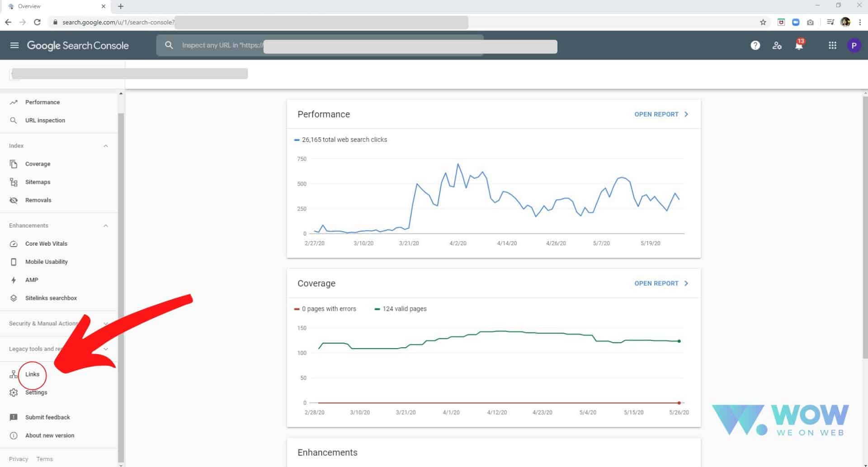Open Performance in the sidebar
868x467 pixels.
[x=42, y=102]
